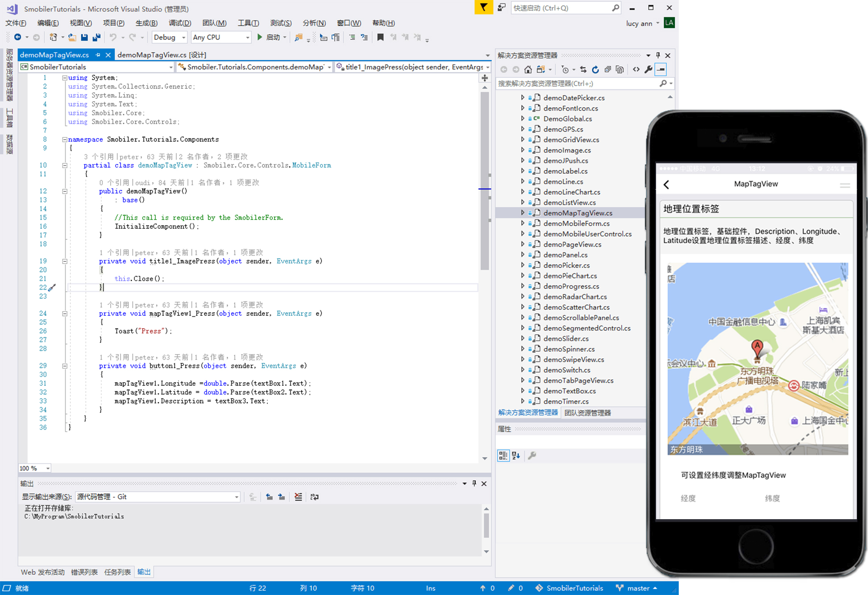The height and width of the screenshot is (595, 868).
Task: Click the Pending Changes Filter clock icon
Action: point(565,70)
